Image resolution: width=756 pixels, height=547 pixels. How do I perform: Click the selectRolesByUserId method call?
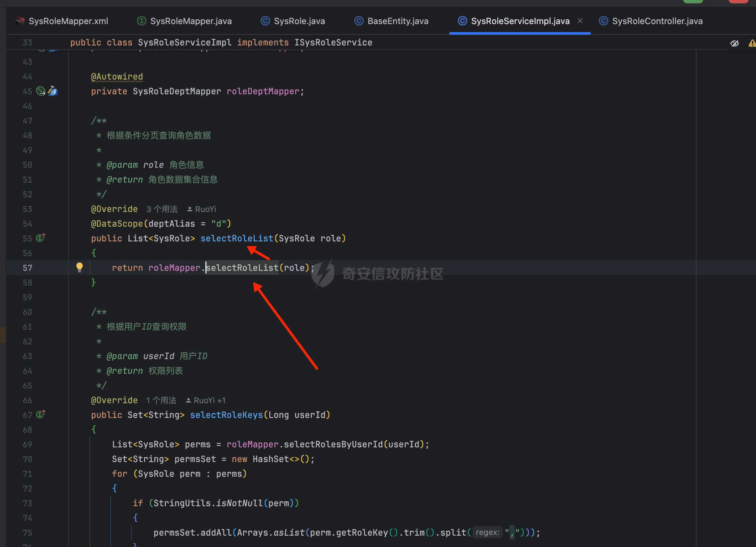333,444
